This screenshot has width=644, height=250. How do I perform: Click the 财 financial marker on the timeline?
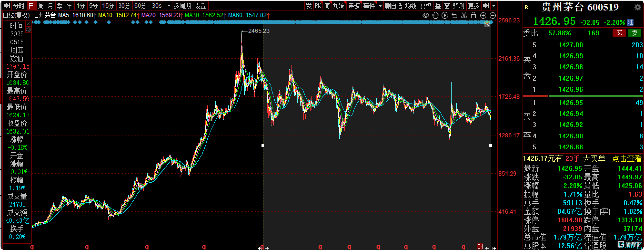tap(480, 246)
